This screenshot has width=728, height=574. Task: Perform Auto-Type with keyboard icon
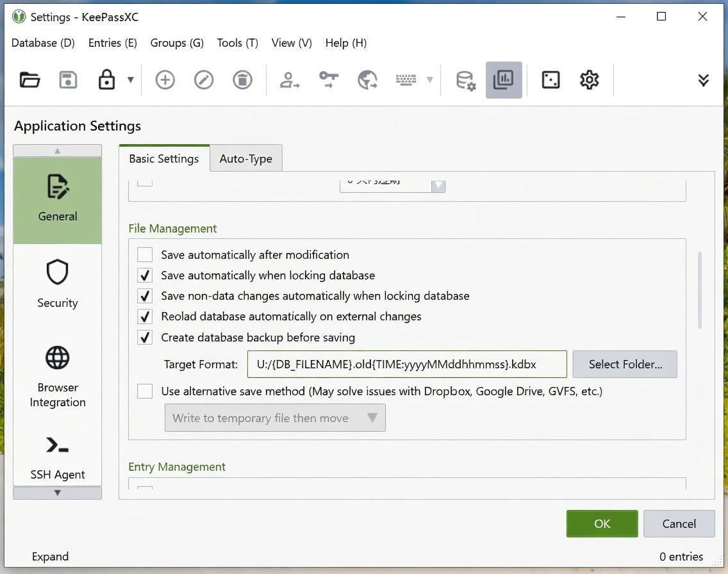pos(406,80)
